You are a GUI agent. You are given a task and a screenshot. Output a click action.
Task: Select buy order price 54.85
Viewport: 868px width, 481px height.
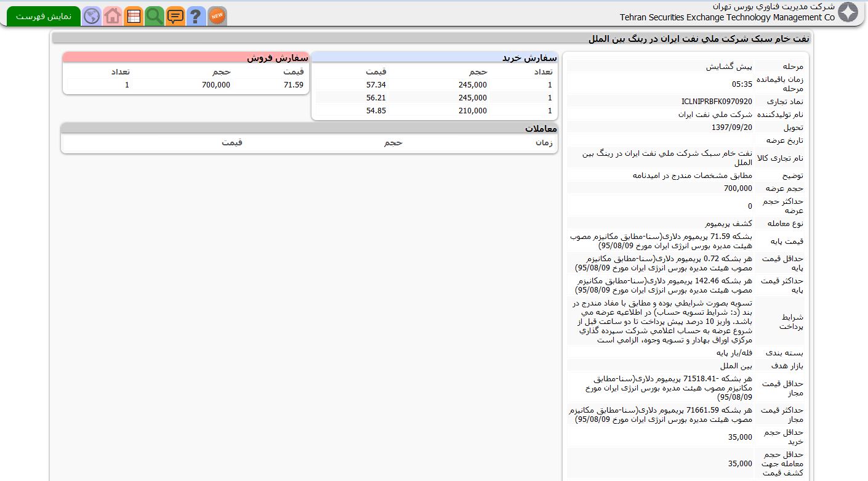[x=376, y=111]
